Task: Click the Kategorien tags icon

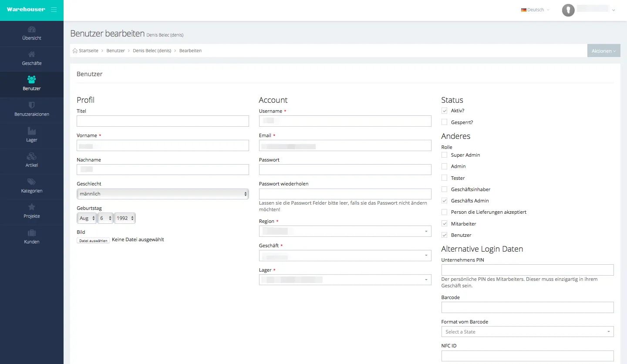Action: [x=32, y=182]
